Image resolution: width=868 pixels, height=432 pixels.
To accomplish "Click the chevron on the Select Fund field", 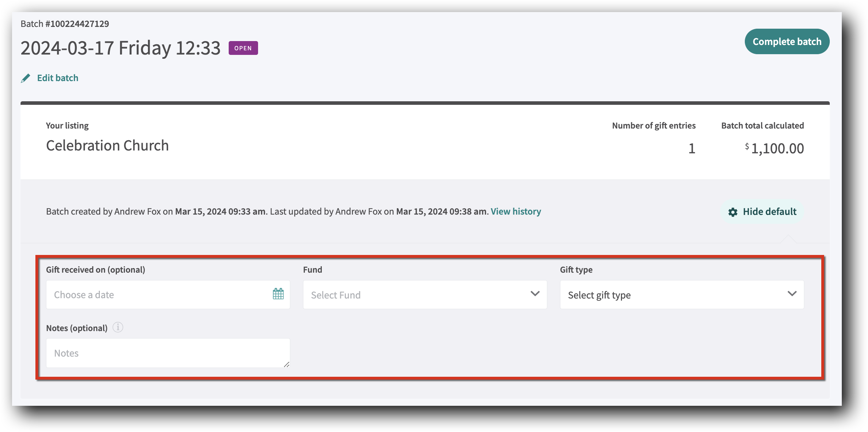I will coord(535,294).
